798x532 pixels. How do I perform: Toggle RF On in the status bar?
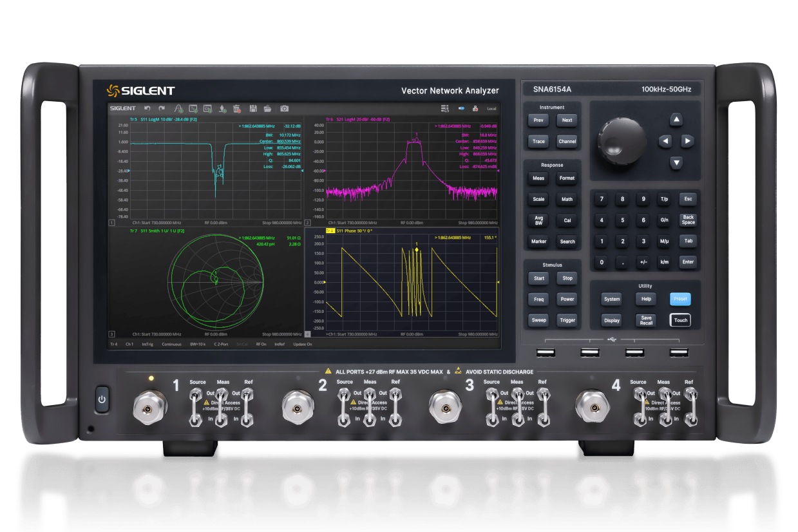261,344
